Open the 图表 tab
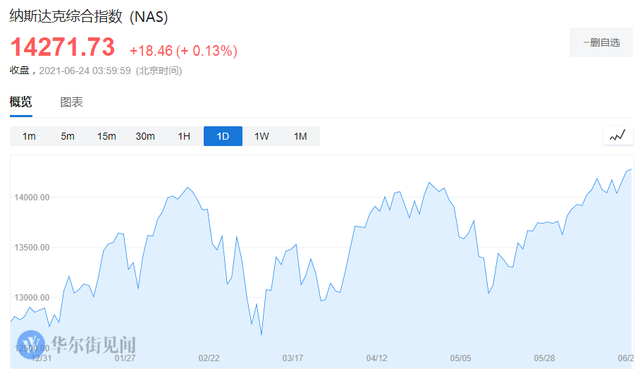Viewport: 640px width, 376px height. click(x=71, y=102)
